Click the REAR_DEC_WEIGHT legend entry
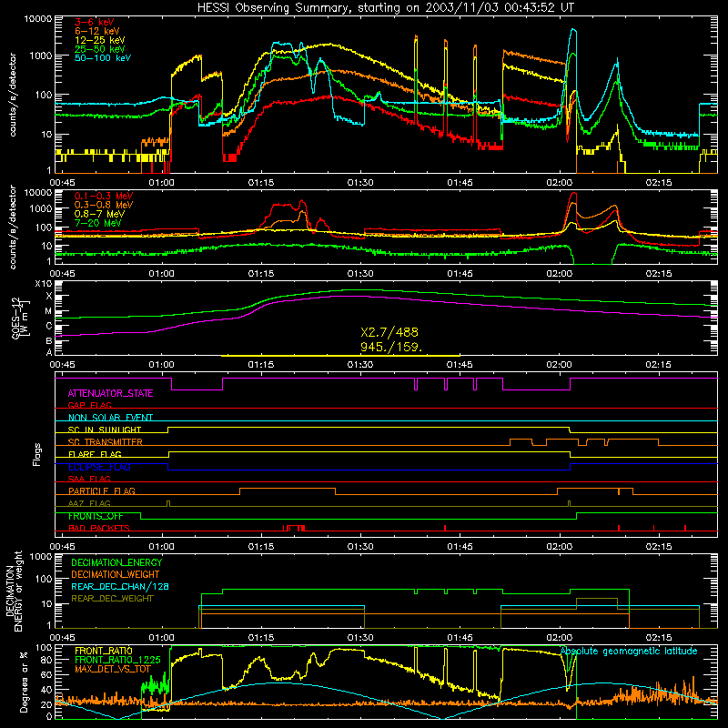This screenshot has width=728, height=728. click(x=112, y=599)
